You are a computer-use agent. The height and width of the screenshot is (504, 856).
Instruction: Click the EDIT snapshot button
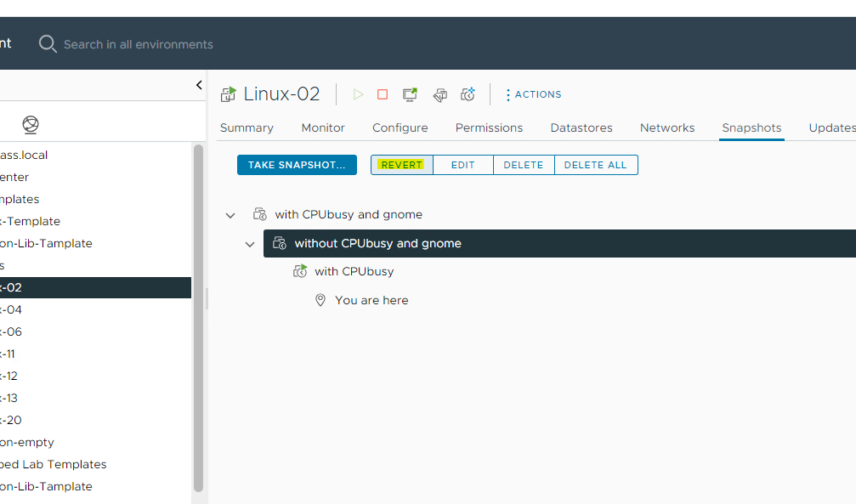click(x=463, y=165)
